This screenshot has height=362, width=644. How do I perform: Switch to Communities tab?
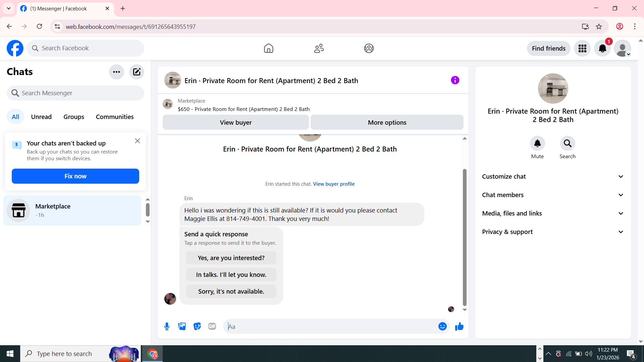115,117
